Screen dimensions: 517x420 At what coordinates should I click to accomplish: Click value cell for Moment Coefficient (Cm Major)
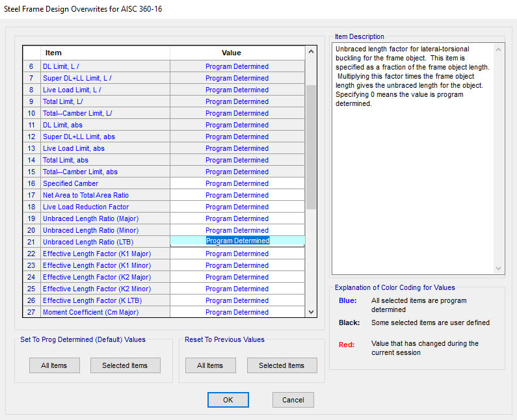pyautogui.click(x=237, y=312)
